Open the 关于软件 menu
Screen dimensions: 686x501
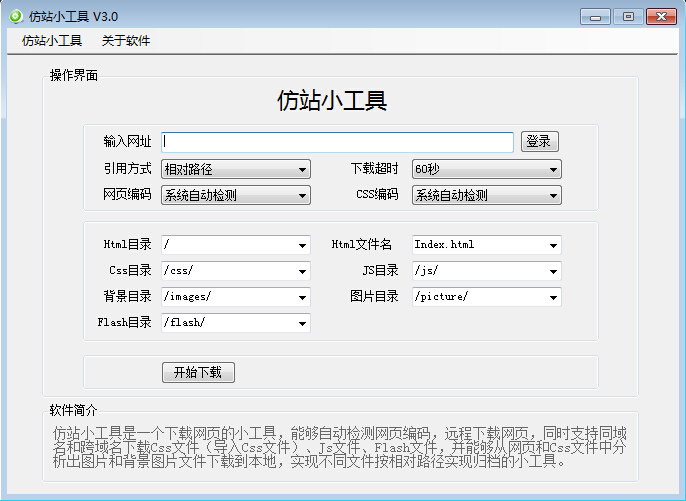tap(126, 41)
